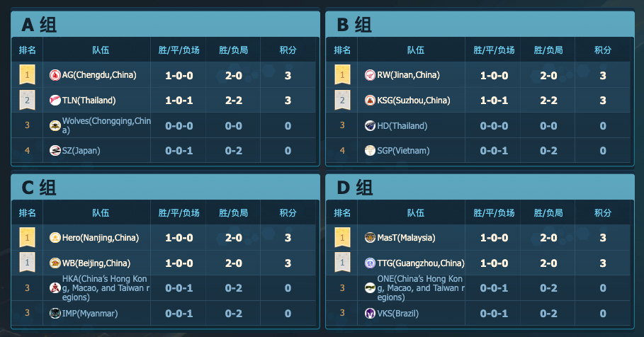Image resolution: width=644 pixels, height=337 pixels.
Task: Click the Wolves(Chongqing,China) team logo
Action: coord(55,125)
